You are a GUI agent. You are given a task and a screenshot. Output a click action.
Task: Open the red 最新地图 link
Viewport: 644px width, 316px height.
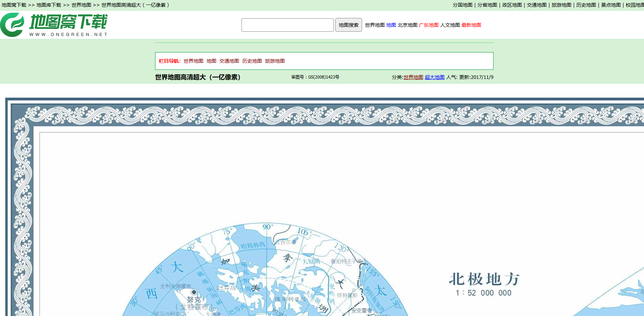click(471, 25)
